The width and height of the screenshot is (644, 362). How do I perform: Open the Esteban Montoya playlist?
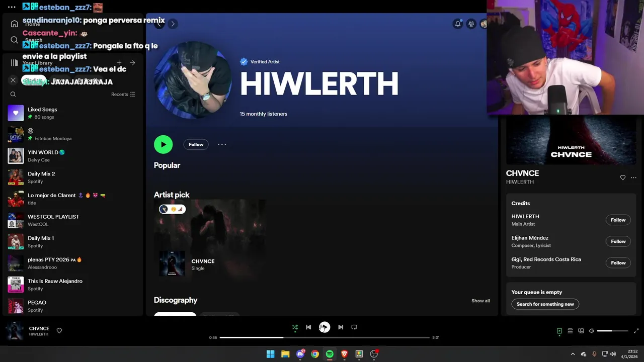tap(72, 134)
